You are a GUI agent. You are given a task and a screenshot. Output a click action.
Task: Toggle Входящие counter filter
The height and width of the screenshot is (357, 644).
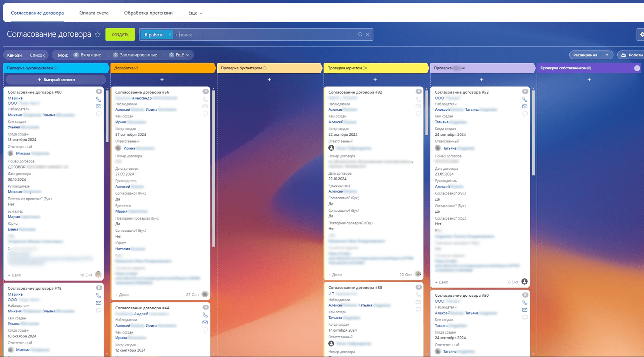point(87,55)
